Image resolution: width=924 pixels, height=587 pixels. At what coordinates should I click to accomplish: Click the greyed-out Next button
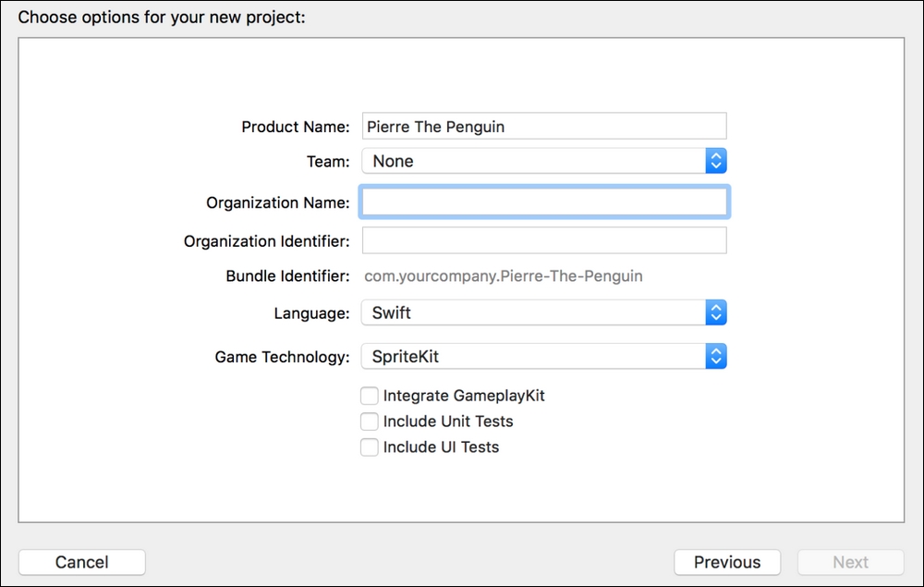coord(850,562)
